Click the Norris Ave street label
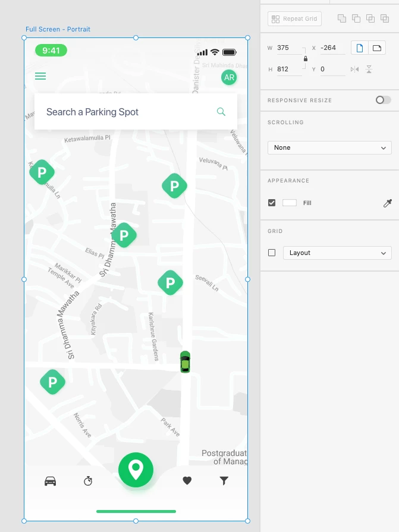399x532 pixels. click(83, 425)
